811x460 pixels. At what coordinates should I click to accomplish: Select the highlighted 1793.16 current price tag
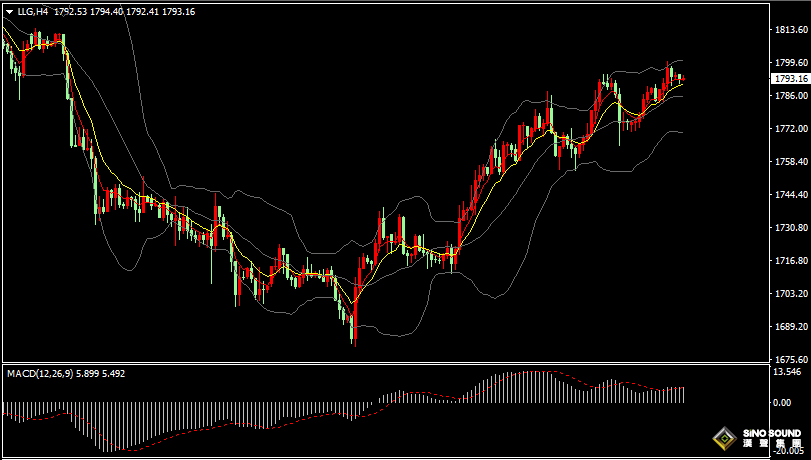790,79
